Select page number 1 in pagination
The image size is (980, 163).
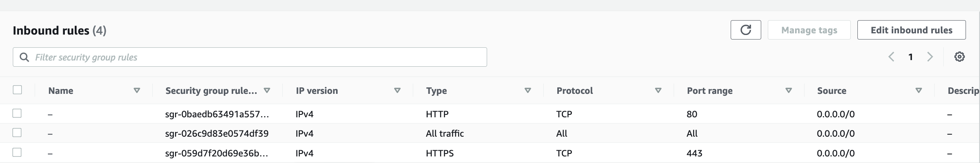pyautogui.click(x=911, y=57)
